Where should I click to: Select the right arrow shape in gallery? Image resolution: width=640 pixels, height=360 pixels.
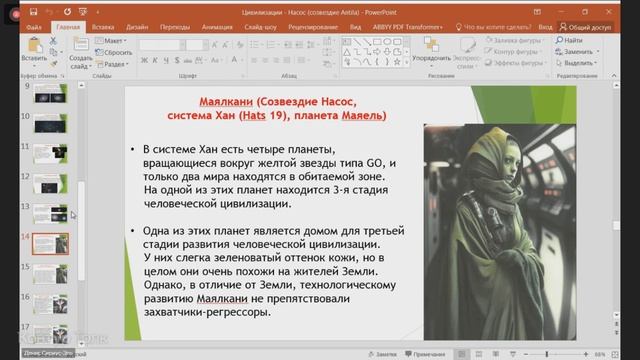pos(377,52)
